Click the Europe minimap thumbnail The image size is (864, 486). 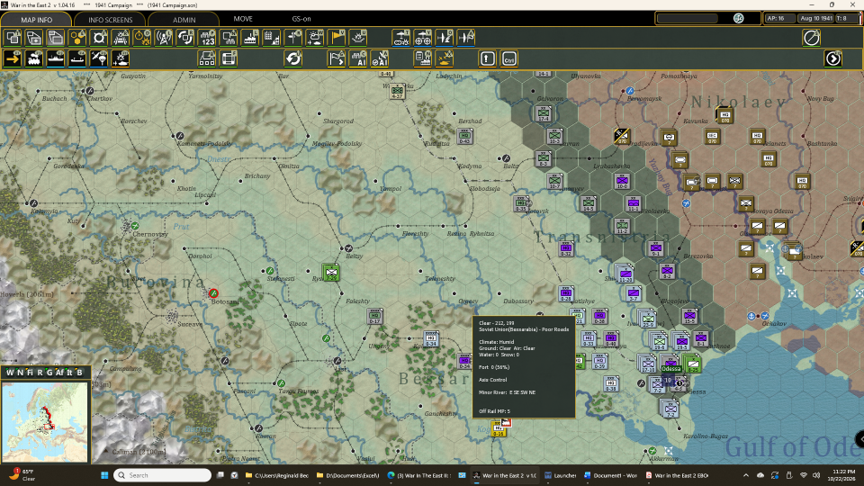(45, 422)
